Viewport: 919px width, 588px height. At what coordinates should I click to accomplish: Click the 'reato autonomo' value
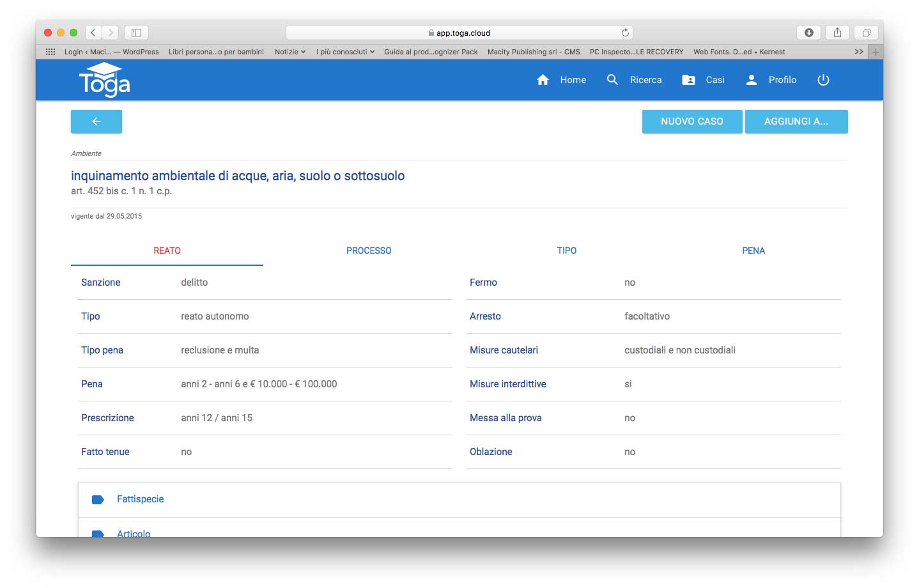point(215,316)
